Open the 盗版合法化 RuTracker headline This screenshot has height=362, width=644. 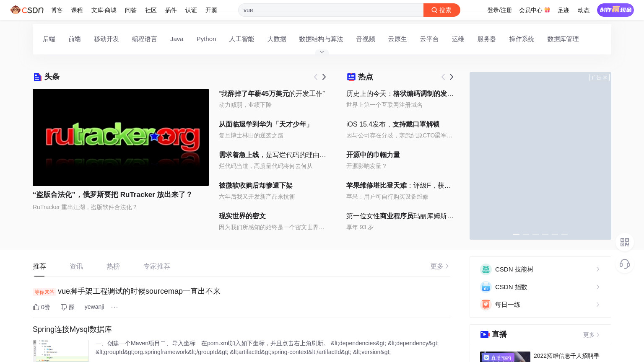coord(112,194)
